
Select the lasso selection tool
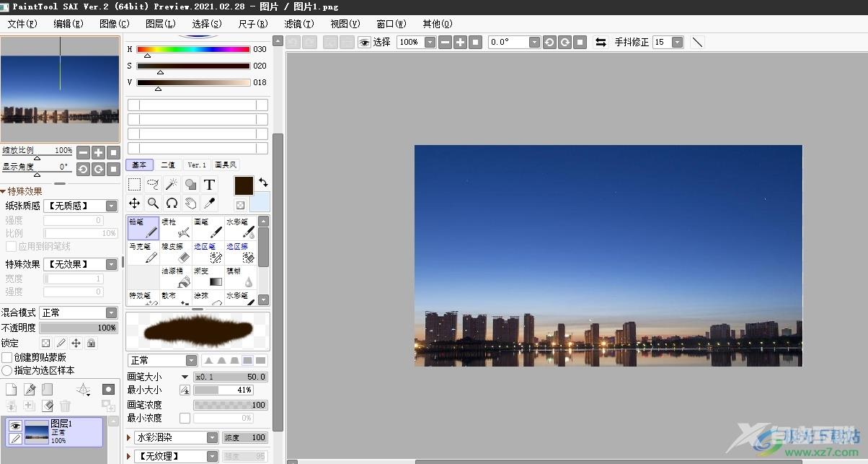[153, 185]
